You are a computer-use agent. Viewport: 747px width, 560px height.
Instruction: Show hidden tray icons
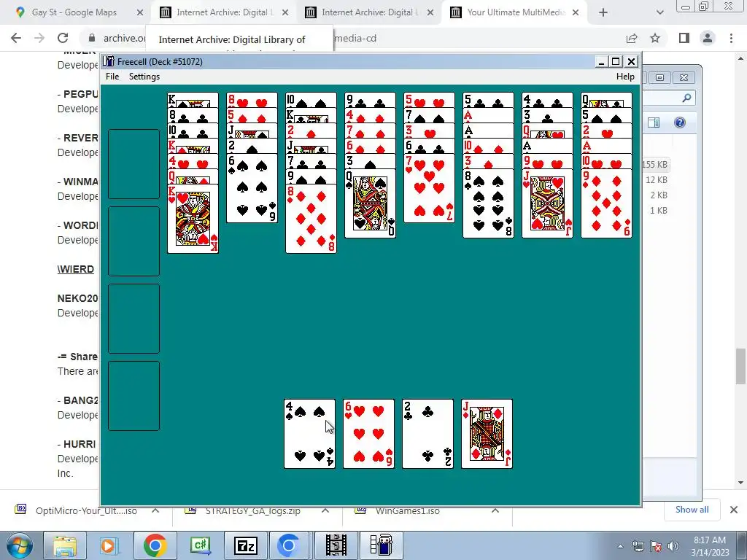pos(620,546)
